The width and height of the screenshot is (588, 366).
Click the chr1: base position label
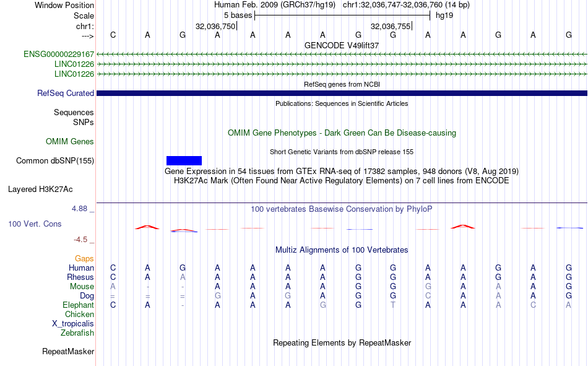click(x=85, y=26)
